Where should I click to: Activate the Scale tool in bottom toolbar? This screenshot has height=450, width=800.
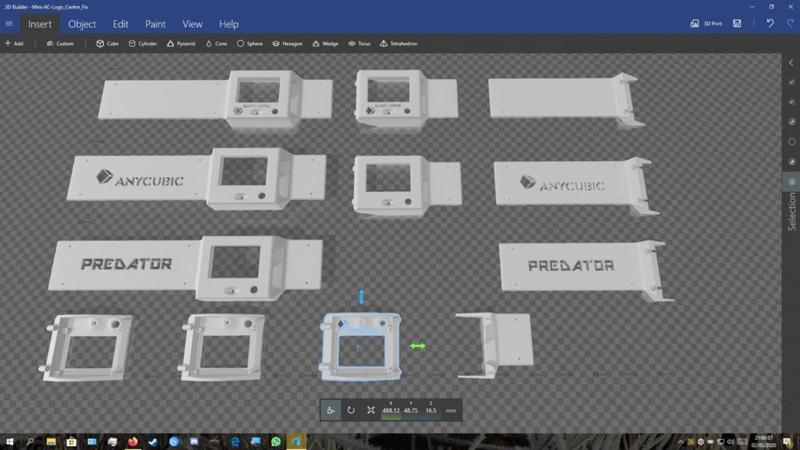[x=371, y=410]
